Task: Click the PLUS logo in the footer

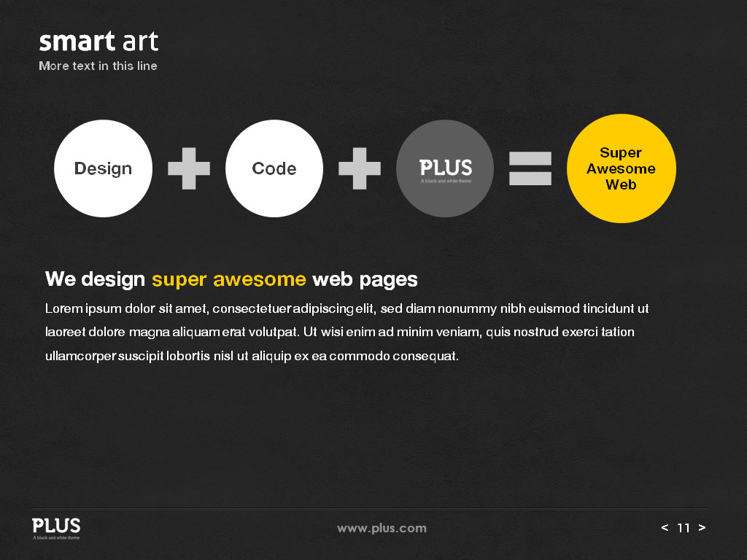Action: point(56,526)
